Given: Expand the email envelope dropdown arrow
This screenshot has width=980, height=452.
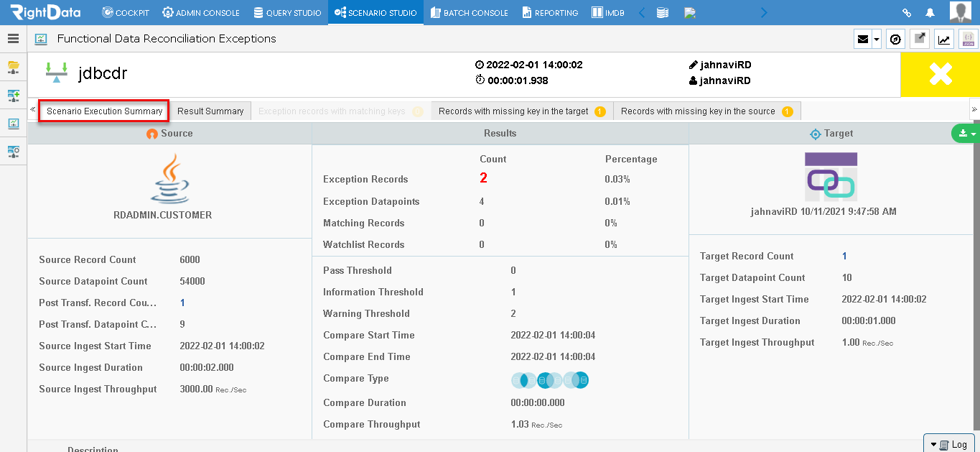Looking at the screenshot, I should click(877, 40).
